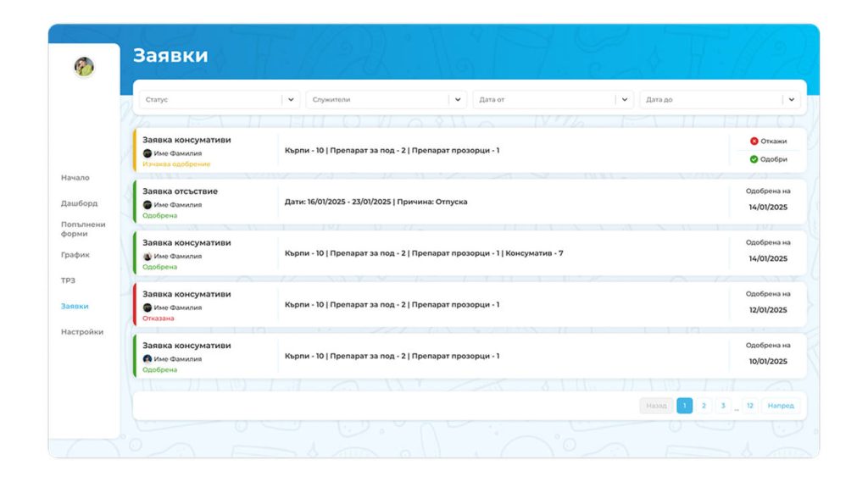The width and height of the screenshot is (868, 482).
Task: Click Одобрена status under Заявка отсъствие
Action: click(160, 216)
